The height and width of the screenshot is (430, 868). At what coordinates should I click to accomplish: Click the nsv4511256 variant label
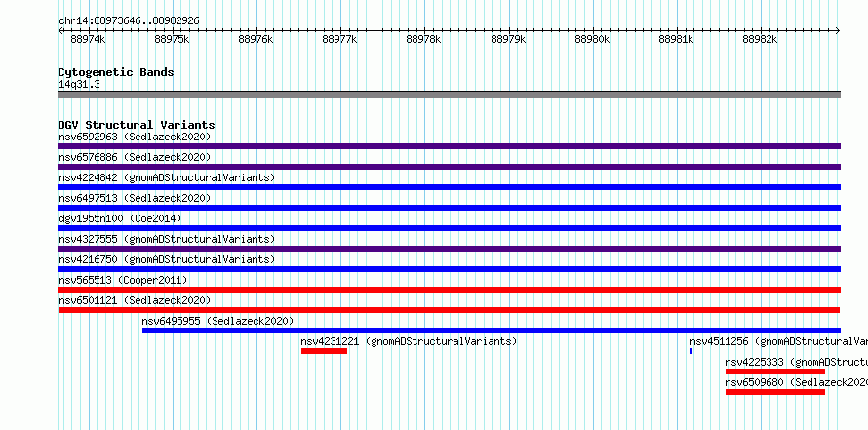[x=778, y=341]
